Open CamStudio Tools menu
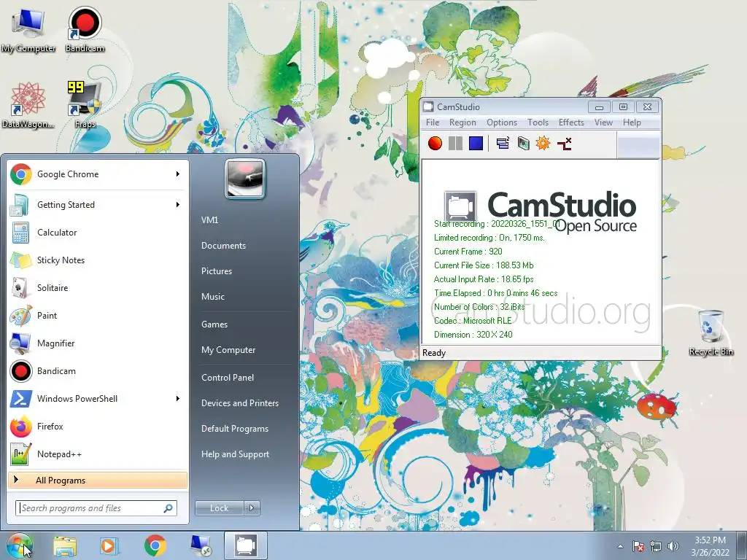This screenshot has height=560, width=747. [538, 122]
